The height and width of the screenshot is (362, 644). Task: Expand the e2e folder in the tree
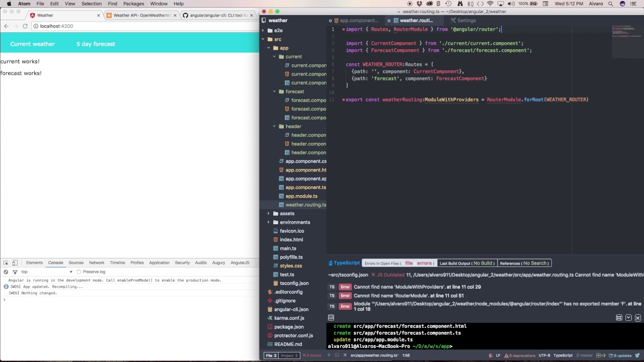click(x=263, y=30)
